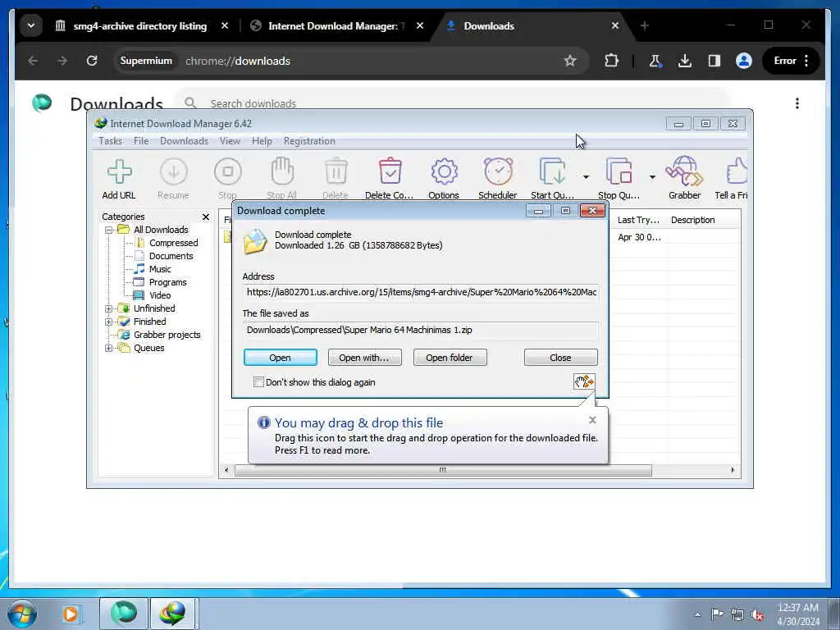This screenshot has width=840, height=630.
Task: Click the Stop toolbar icon
Action: (228, 172)
